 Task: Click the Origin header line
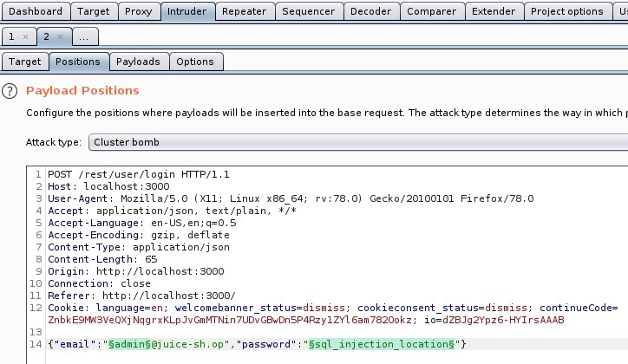pos(136,271)
